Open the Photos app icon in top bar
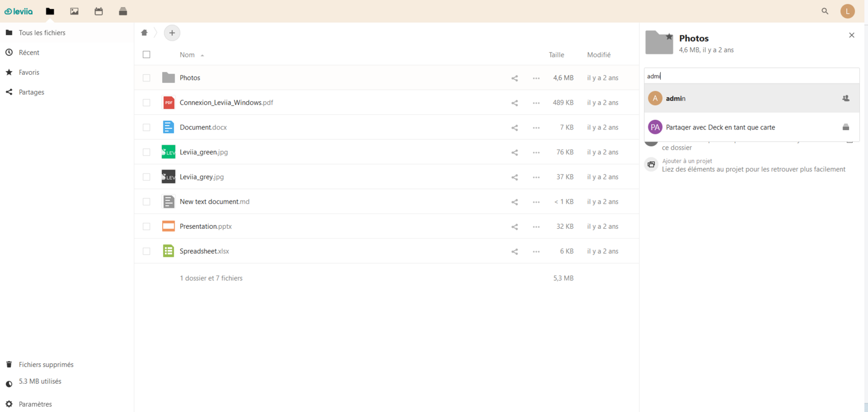868x412 pixels. [x=74, y=11]
